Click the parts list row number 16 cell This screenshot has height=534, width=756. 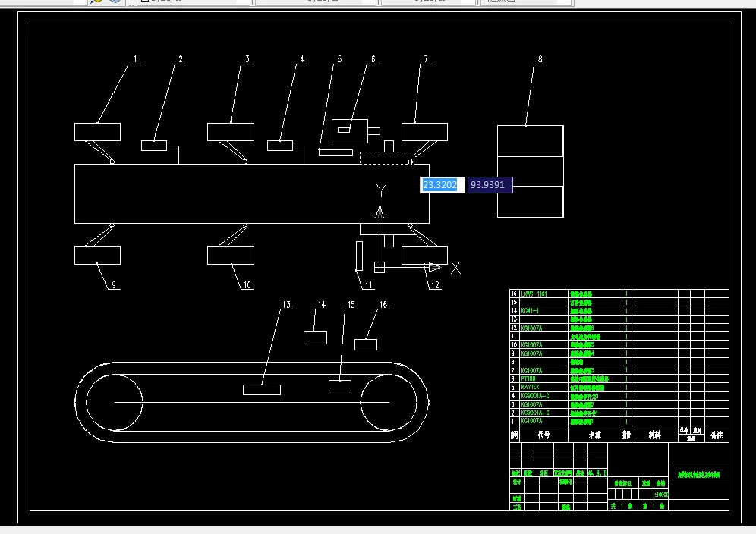[514, 294]
